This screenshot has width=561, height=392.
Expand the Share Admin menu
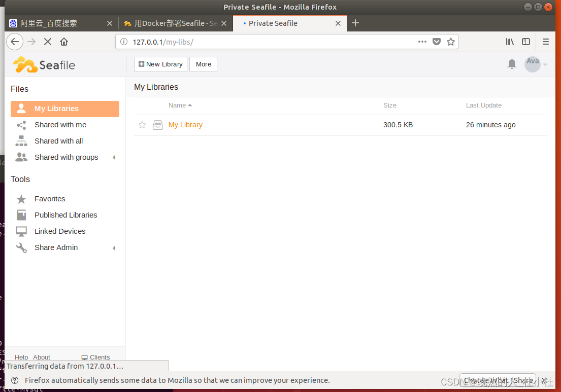click(114, 247)
